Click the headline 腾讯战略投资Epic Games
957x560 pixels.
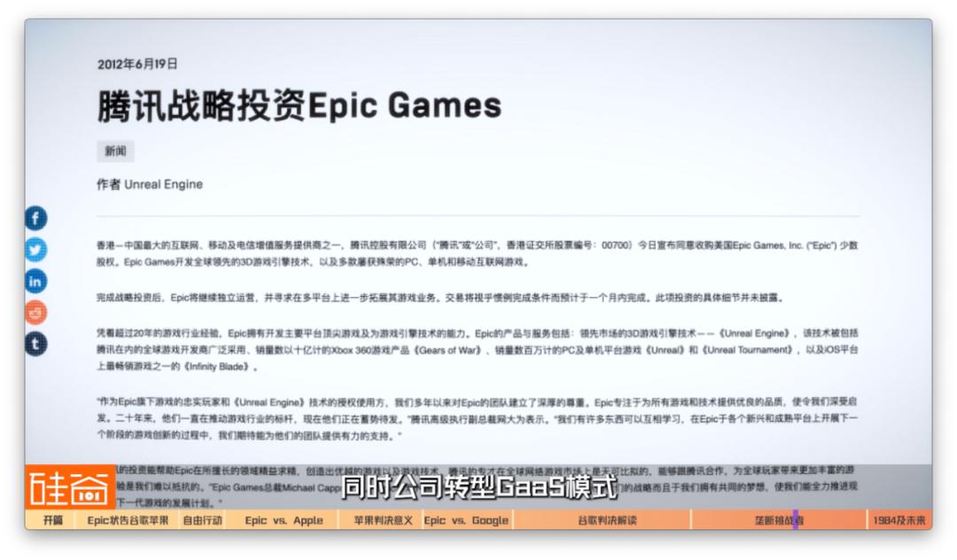pyautogui.click(x=300, y=105)
